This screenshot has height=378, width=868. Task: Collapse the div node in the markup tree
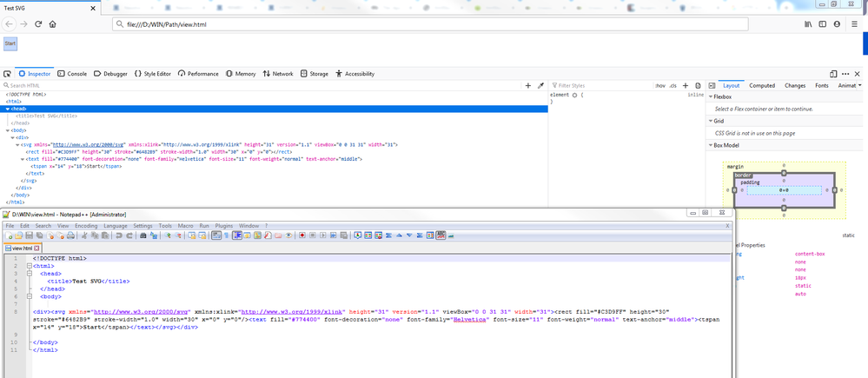[x=13, y=137]
